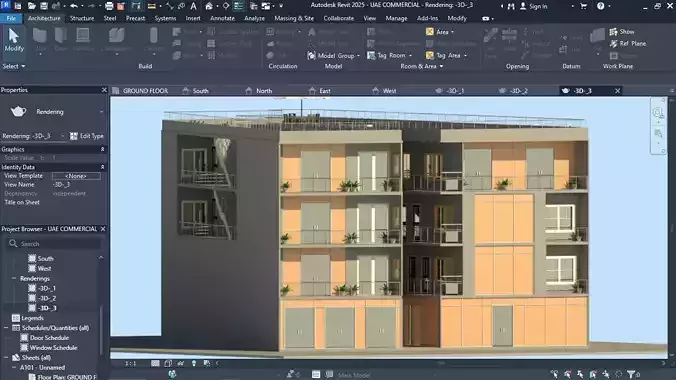Click the Model Group tool icon
Viewport: 676px width, 380px height.
point(311,56)
